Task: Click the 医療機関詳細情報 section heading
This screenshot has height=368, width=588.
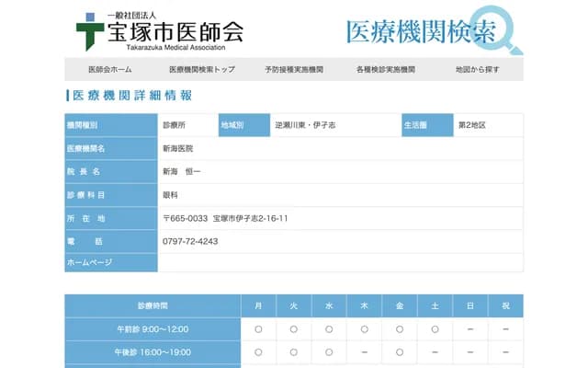Action: tap(130, 96)
